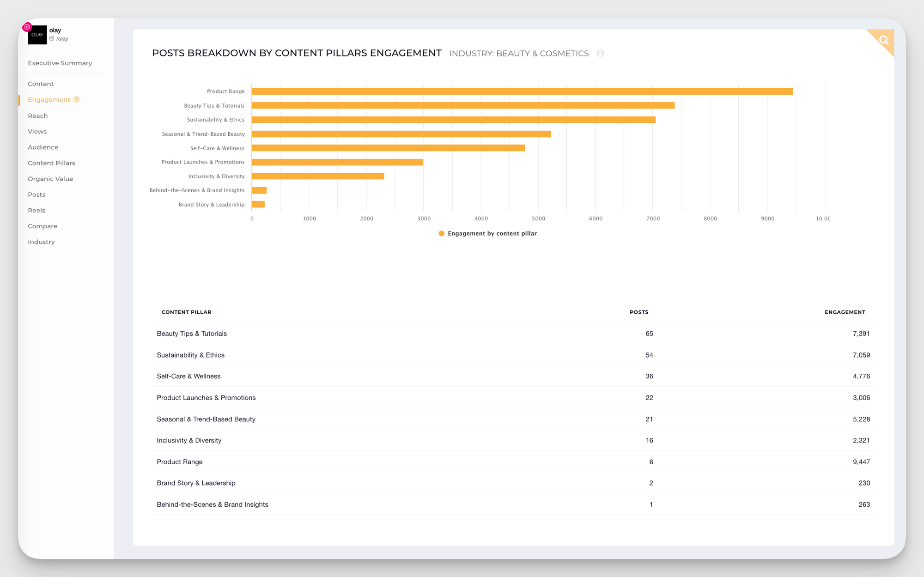Sort table by POSTS column header

coord(638,312)
